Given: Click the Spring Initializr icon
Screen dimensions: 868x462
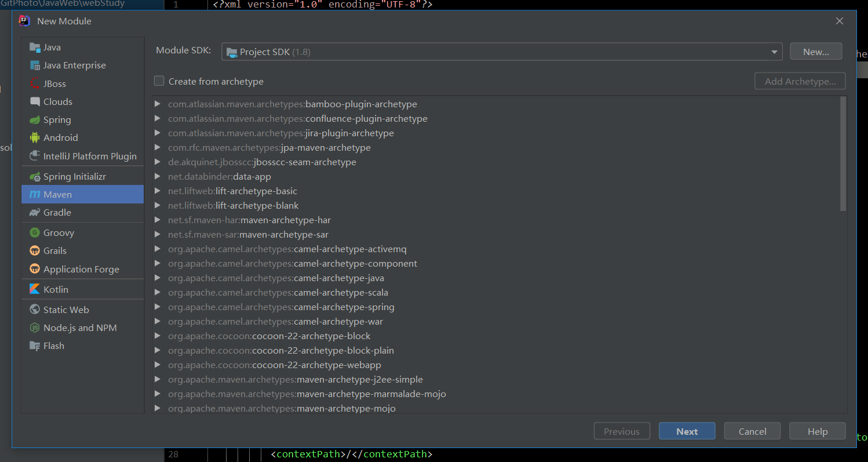Looking at the screenshot, I should 35,176.
